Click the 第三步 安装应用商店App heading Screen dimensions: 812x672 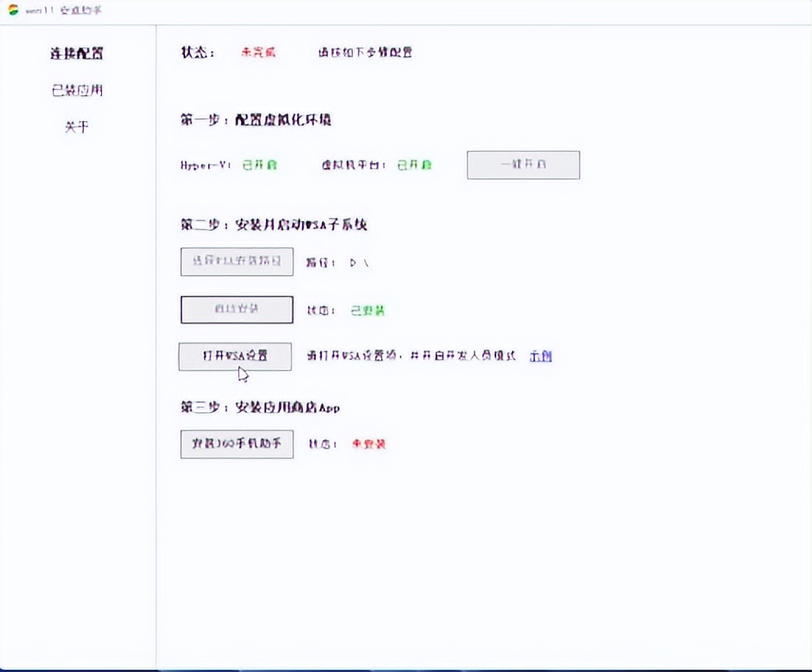(258, 408)
